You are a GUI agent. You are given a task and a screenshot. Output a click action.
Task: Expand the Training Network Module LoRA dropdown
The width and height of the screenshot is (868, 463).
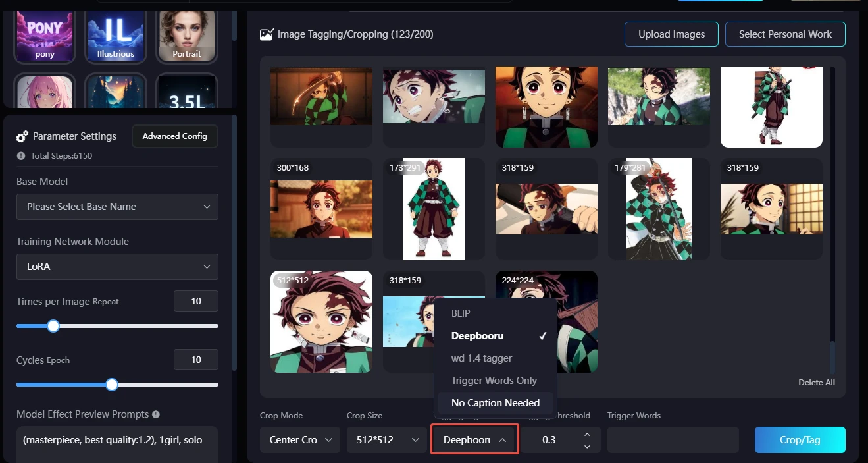117,267
